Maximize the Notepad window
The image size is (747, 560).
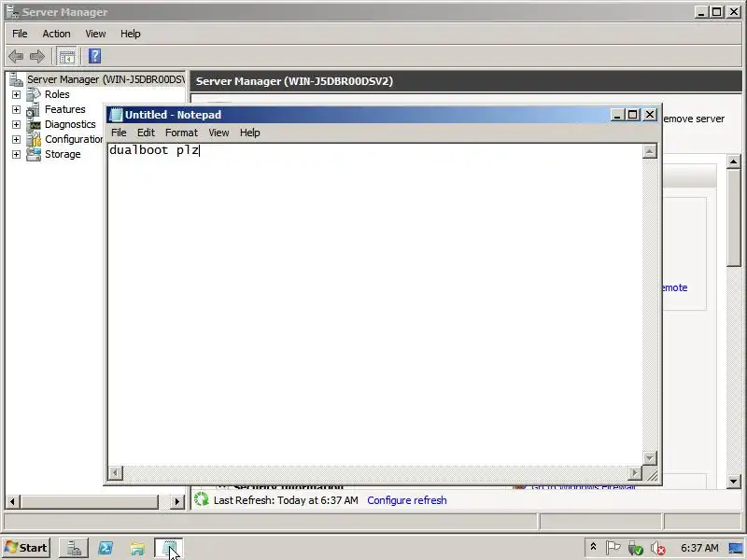(x=633, y=115)
